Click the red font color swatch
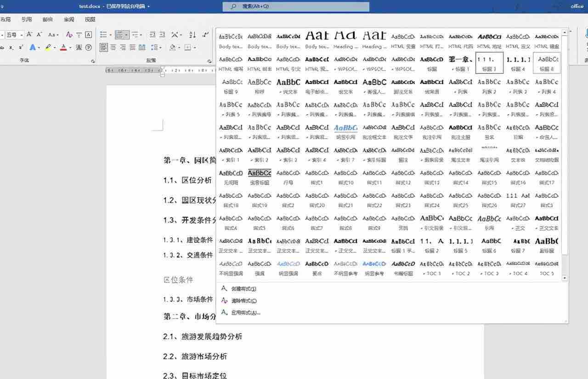 point(63,47)
